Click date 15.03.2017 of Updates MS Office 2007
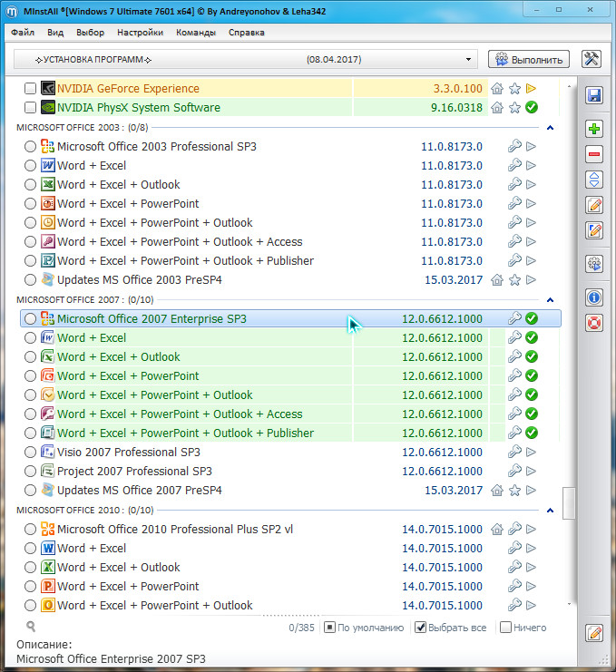 coord(454,491)
